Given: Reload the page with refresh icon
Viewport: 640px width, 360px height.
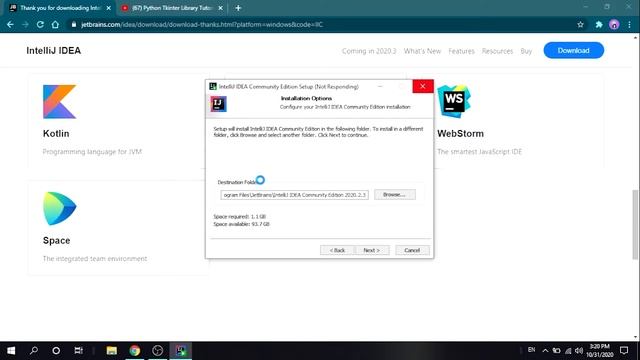Looking at the screenshot, I should click(x=40, y=24).
